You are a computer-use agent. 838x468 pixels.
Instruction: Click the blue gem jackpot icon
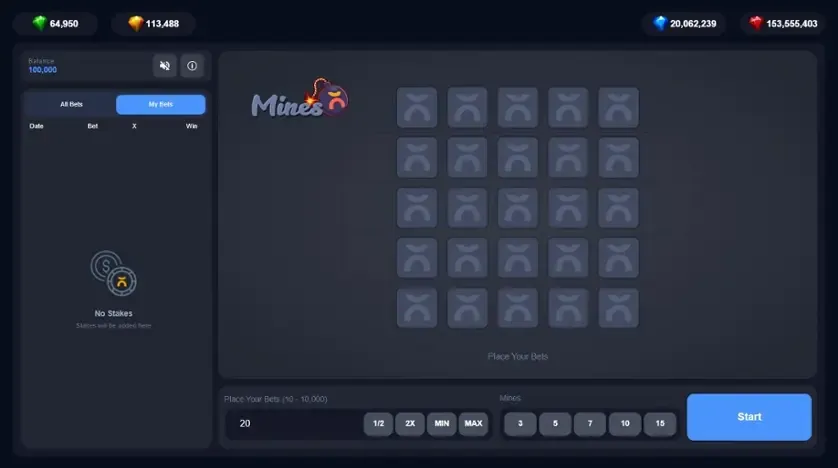coord(661,23)
